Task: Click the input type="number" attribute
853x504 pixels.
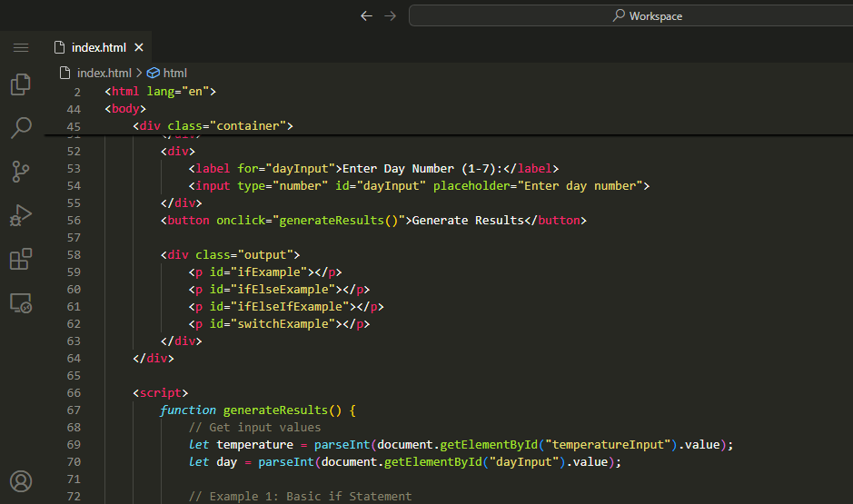Action: [x=283, y=186]
